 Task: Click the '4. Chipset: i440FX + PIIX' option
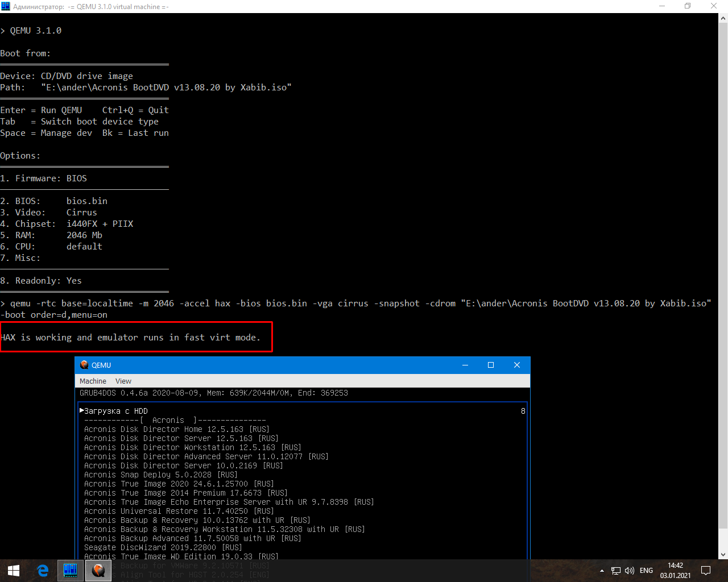(67, 224)
